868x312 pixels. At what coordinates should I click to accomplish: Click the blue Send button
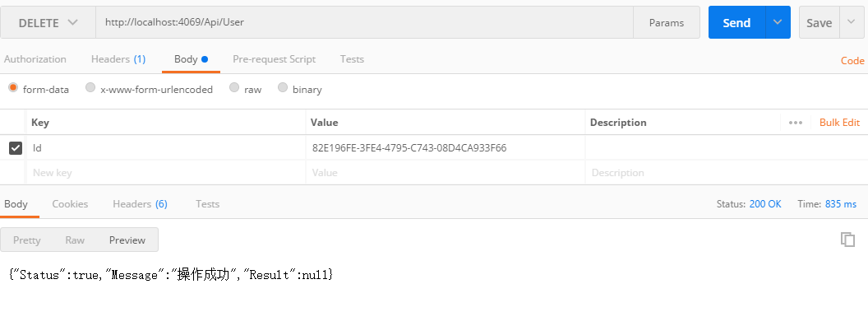[736, 22]
